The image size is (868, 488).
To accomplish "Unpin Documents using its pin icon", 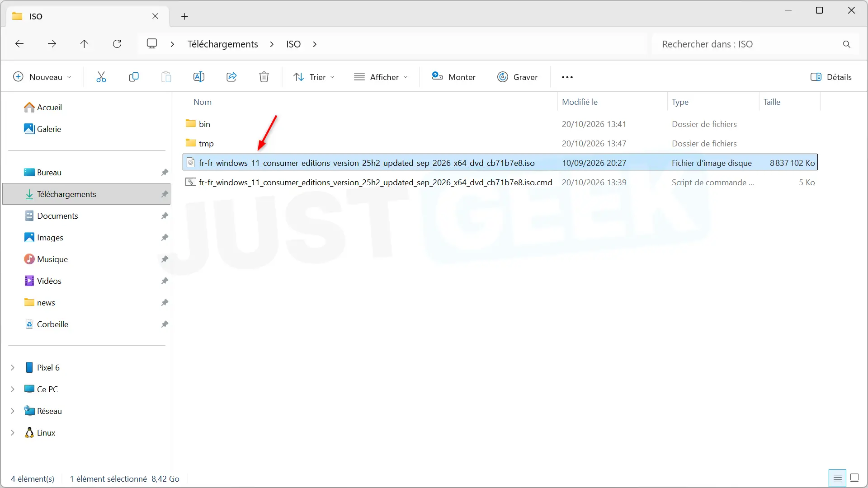I will [x=165, y=216].
